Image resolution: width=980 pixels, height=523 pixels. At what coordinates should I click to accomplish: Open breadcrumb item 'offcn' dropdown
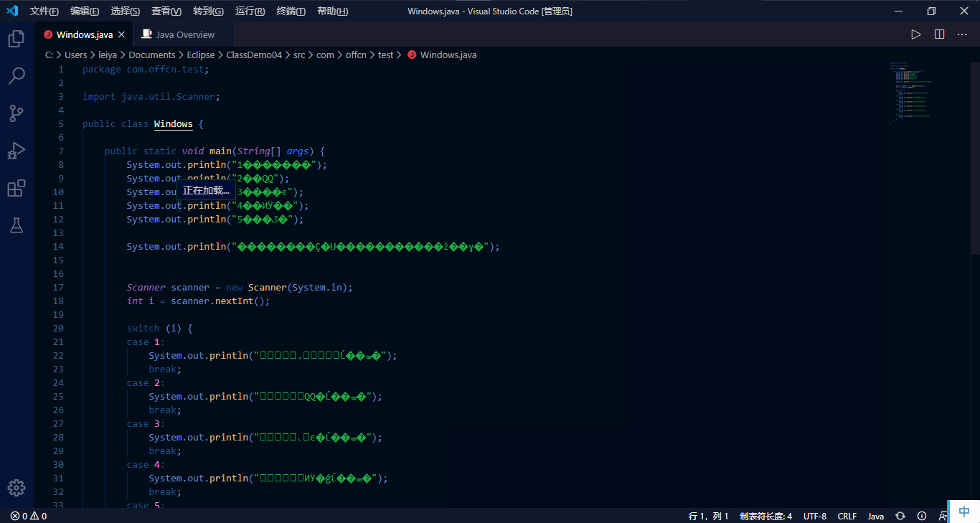coord(356,55)
